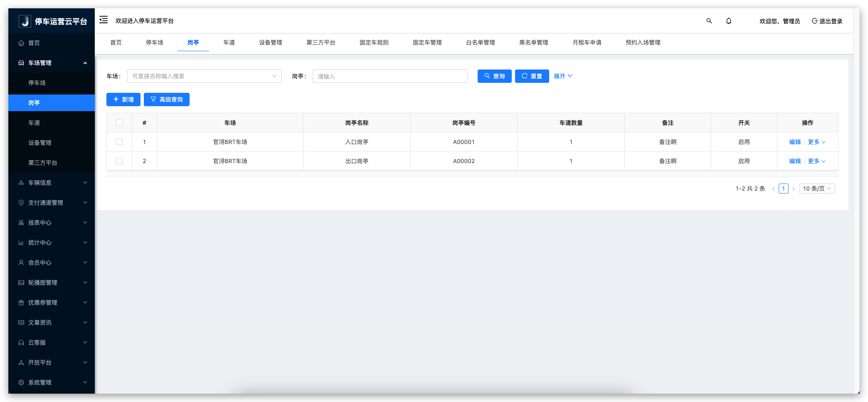The height and width of the screenshot is (402, 868).
Task: Switch to the 白名单管理 tab
Action: (x=481, y=42)
